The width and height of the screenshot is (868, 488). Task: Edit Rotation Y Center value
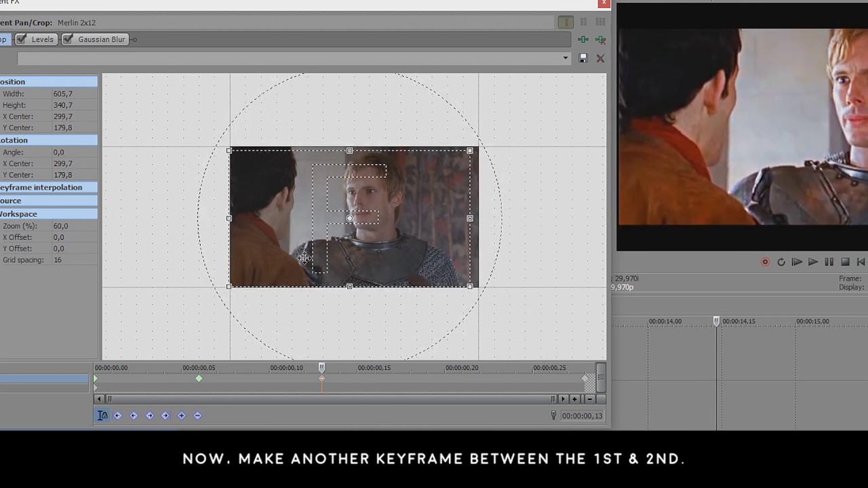tap(73, 175)
